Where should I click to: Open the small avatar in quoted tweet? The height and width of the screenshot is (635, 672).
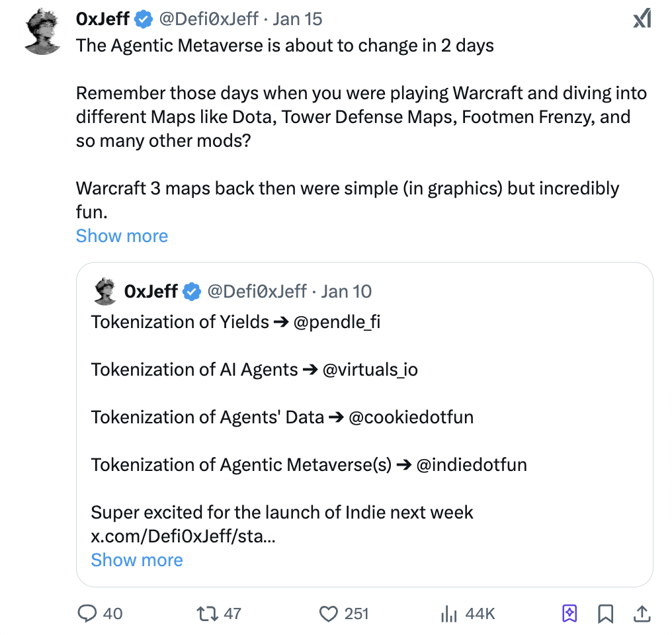click(106, 292)
